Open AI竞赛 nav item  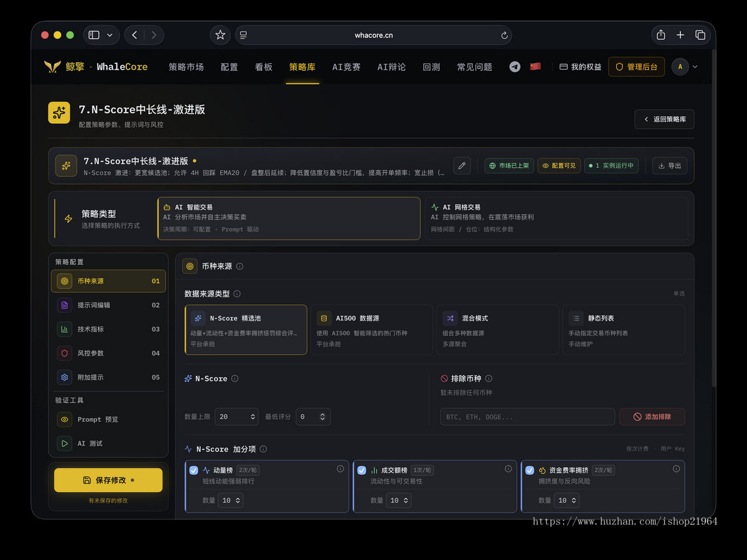tap(346, 67)
